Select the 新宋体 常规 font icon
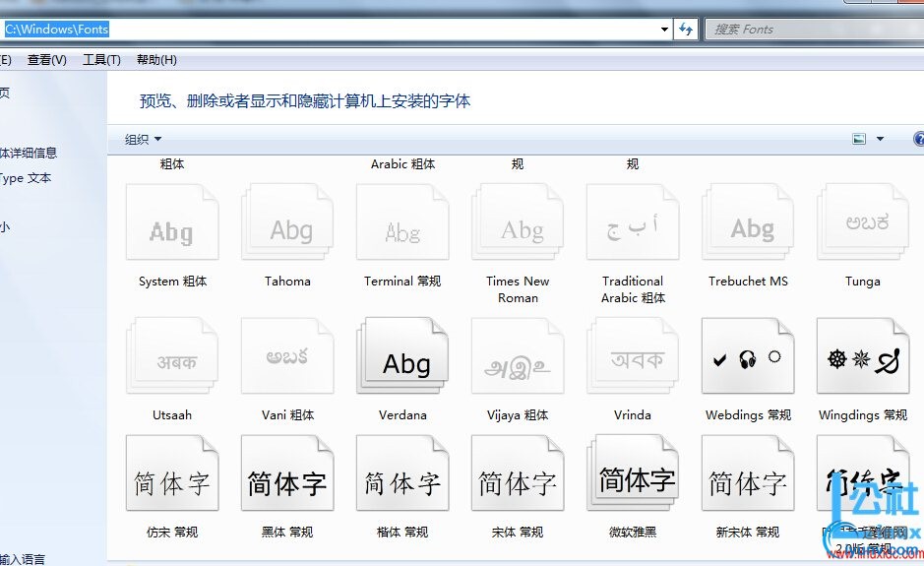This screenshot has height=566, width=924. (x=748, y=472)
